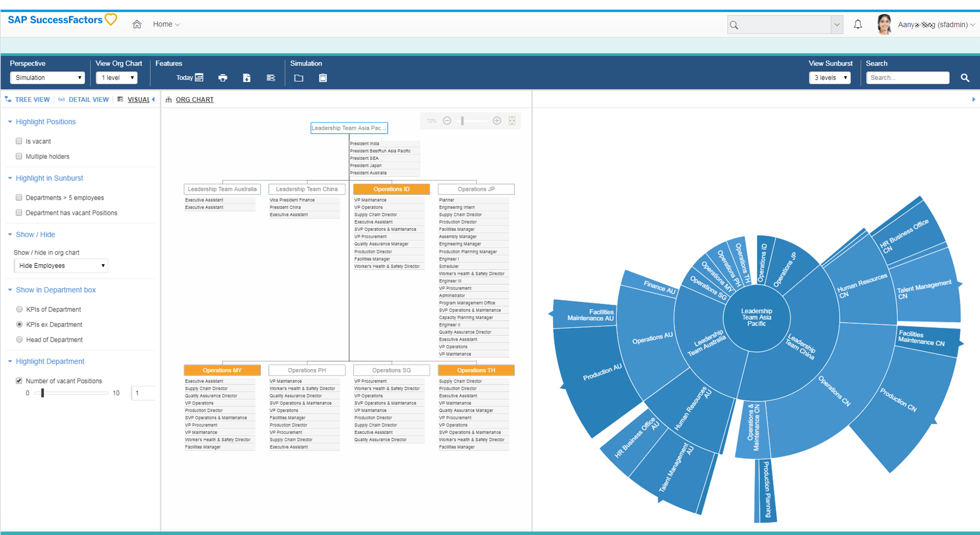This screenshot has height=535, width=980.
Task: Click the print icon in Features
Action: point(223,78)
